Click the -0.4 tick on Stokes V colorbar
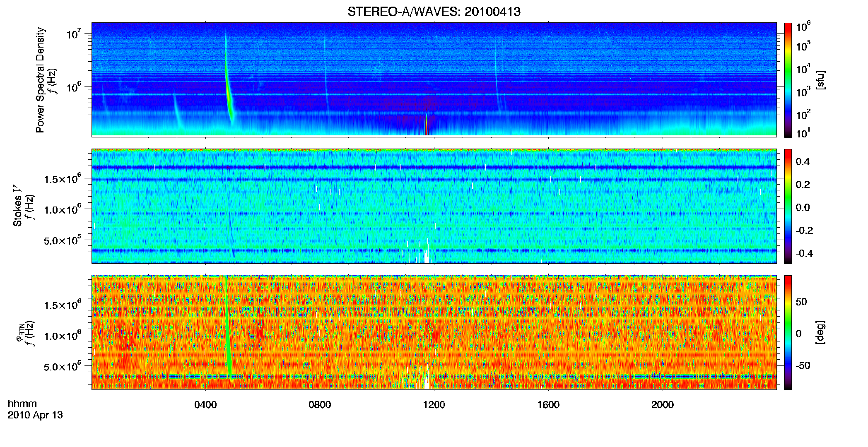The image size is (868, 447). 804,254
